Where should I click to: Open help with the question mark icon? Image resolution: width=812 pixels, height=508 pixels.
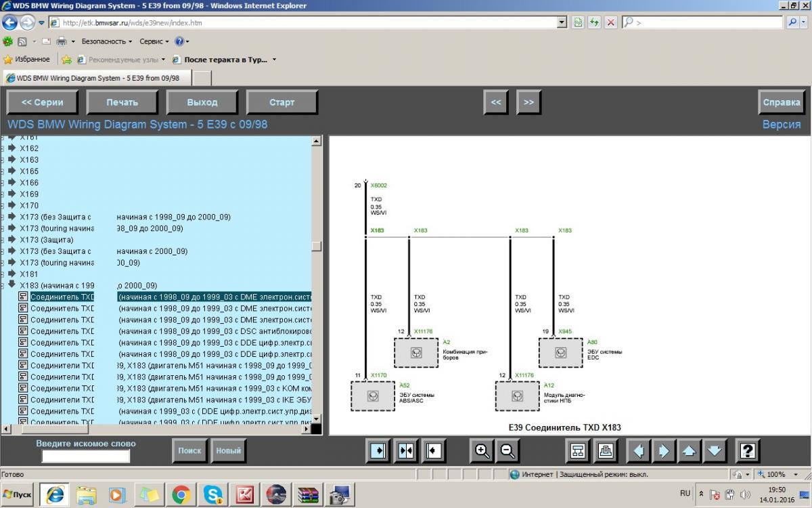[x=747, y=450]
